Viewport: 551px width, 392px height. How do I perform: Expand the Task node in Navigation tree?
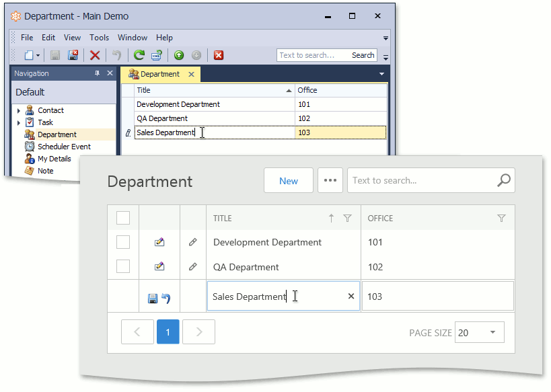19,122
